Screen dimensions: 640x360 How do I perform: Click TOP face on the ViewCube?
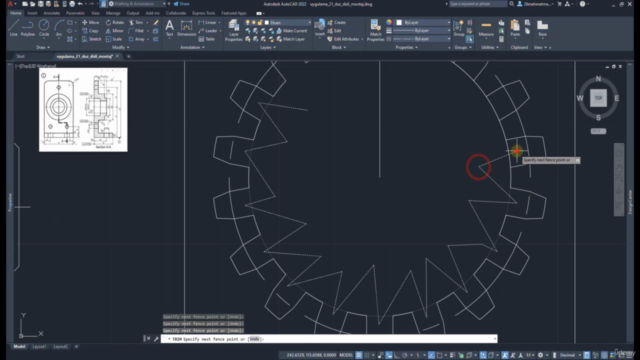(x=598, y=98)
